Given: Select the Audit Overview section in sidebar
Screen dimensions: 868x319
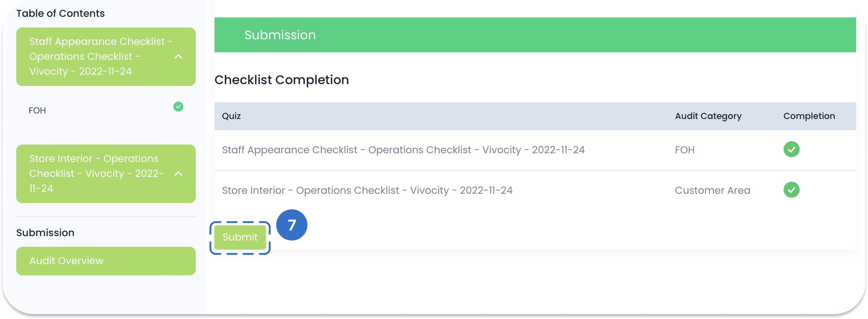Looking at the screenshot, I should point(105,260).
